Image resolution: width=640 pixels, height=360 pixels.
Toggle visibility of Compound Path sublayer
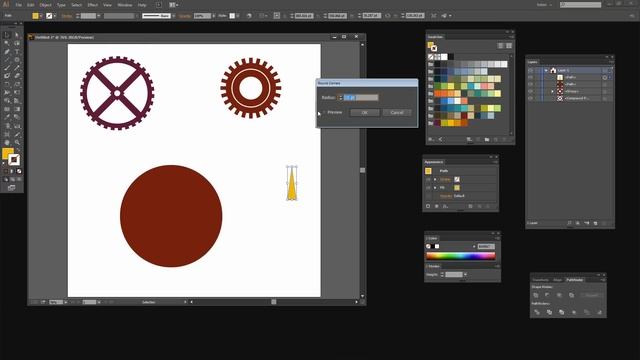(530, 98)
